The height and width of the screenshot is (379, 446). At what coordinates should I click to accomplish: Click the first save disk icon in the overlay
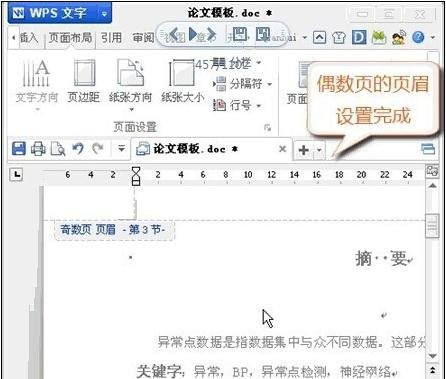239,34
